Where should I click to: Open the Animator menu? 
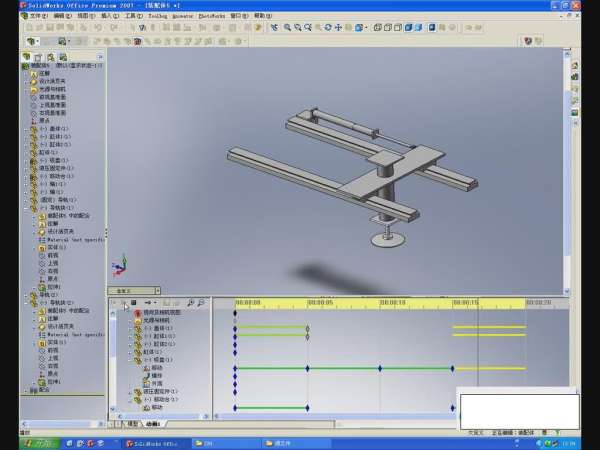[183, 16]
